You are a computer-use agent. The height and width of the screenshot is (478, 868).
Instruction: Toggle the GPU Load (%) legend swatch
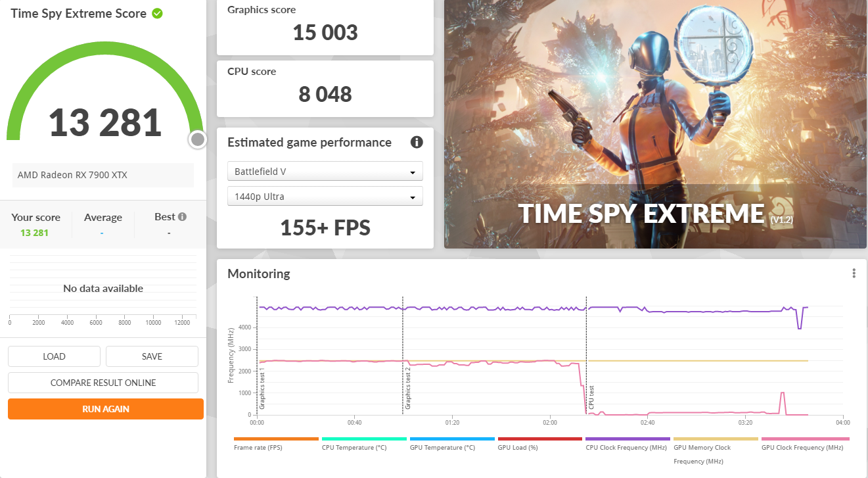(540, 439)
